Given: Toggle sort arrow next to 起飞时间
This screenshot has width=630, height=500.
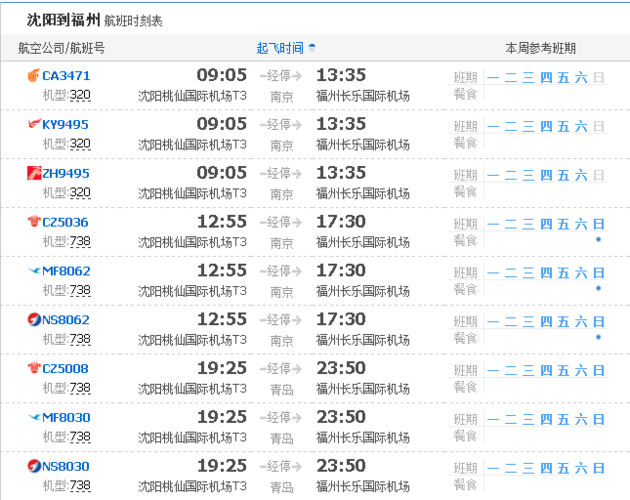Looking at the screenshot, I should [x=312, y=48].
